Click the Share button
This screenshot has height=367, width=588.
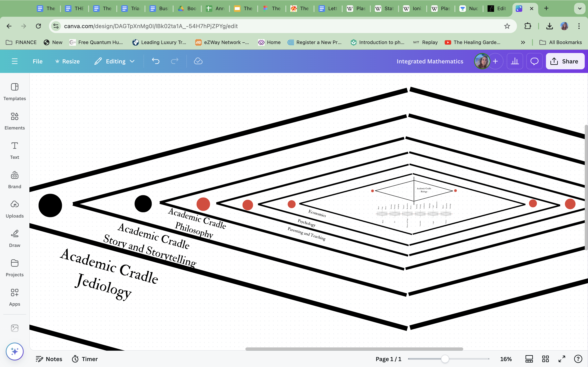click(565, 61)
